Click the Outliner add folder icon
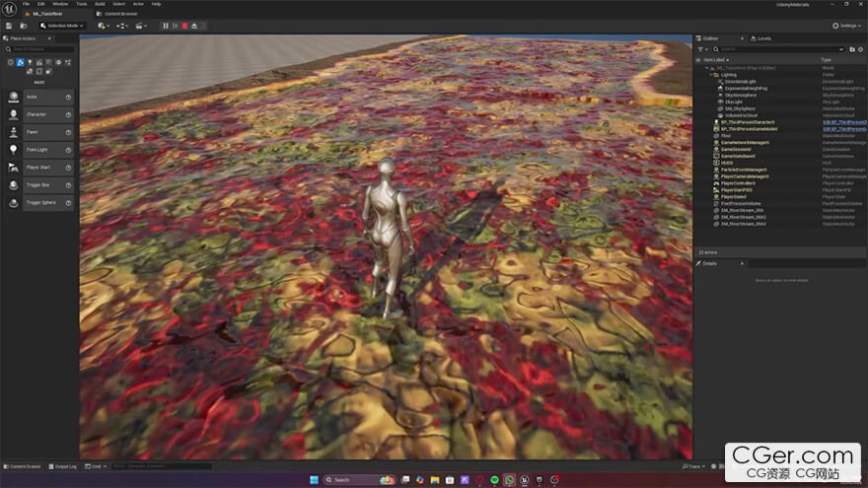The width and height of the screenshot is (868, 488). 852,49
